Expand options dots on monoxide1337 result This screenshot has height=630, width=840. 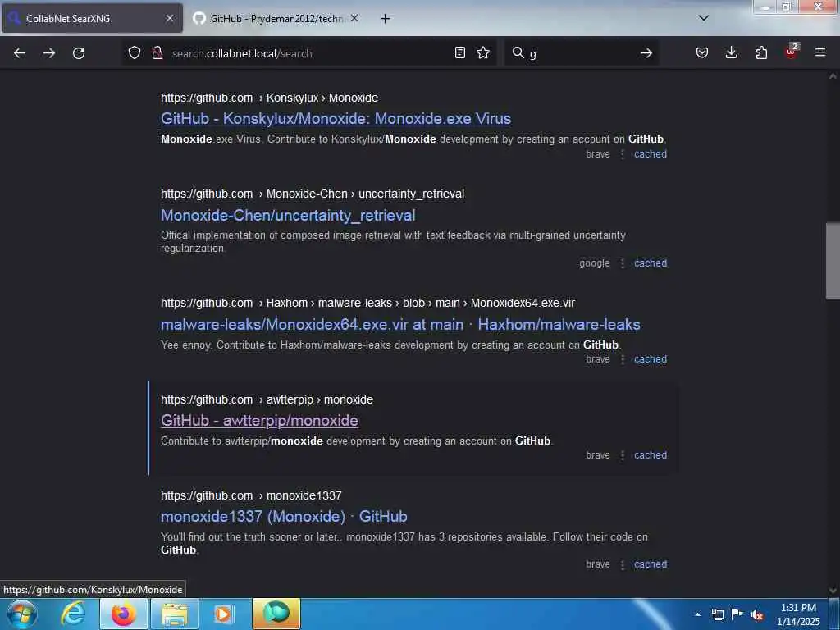pos(623,564)
